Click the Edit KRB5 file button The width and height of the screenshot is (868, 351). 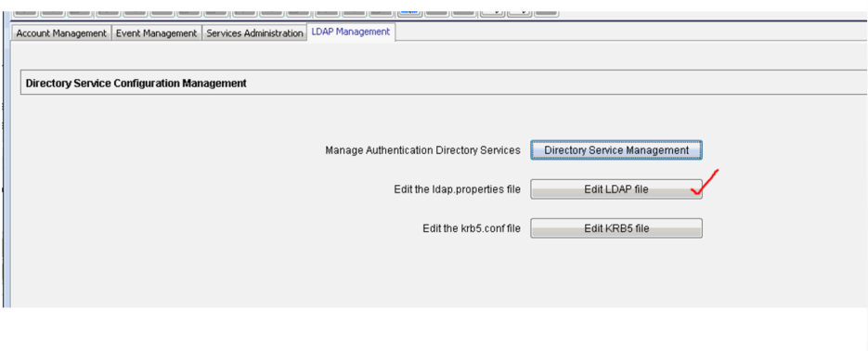616,228
